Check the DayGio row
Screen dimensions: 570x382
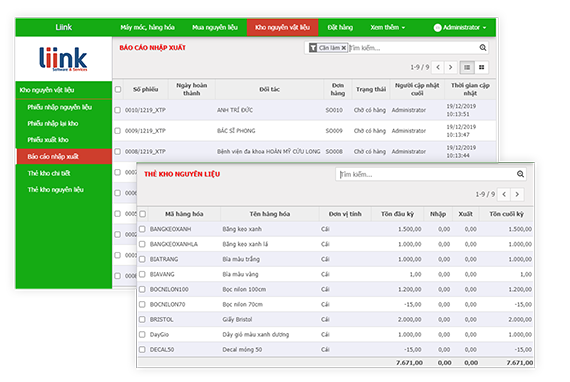142,334
